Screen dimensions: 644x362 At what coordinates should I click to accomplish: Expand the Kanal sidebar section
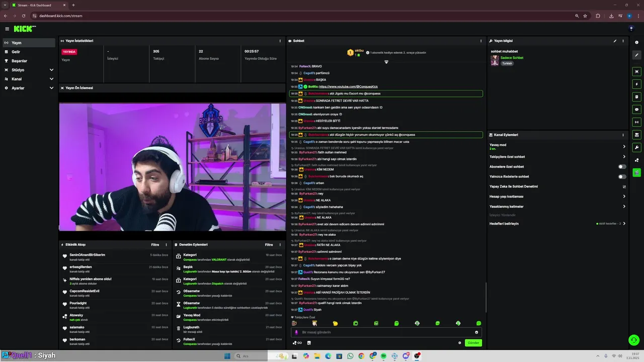click(29, 79)
